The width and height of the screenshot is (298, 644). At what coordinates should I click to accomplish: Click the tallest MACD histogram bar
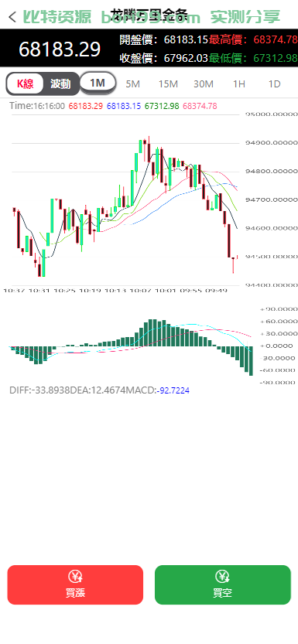[x=251, y=360]
